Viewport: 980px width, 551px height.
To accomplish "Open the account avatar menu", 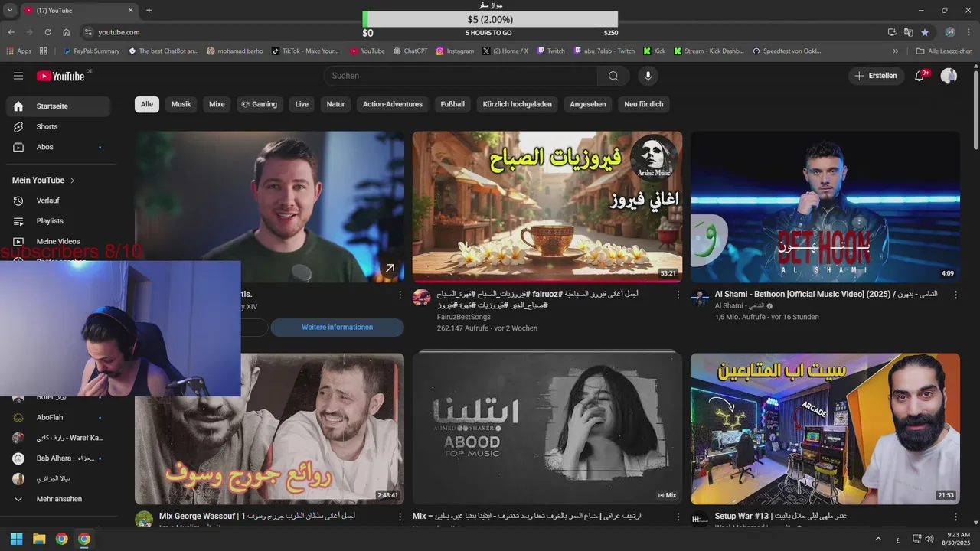I will 949,76.
